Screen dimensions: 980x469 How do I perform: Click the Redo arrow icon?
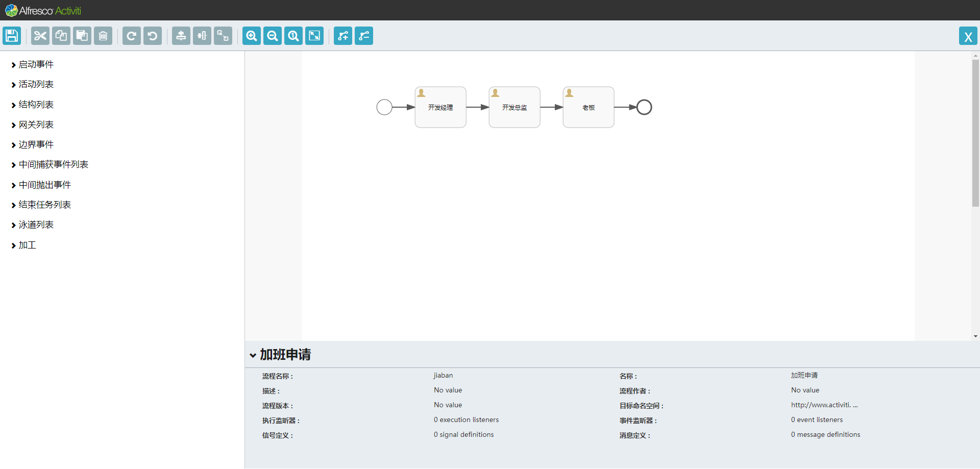(x=132, y=36)
